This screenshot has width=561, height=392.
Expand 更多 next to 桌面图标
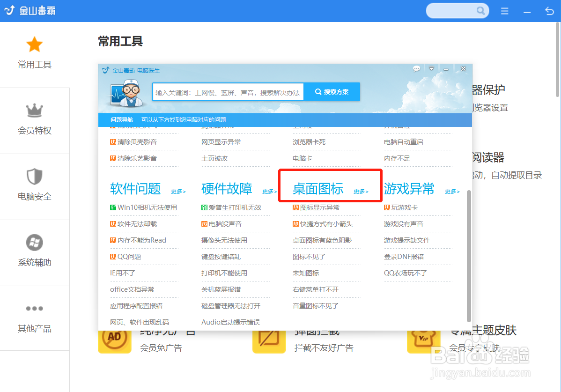pos(361,191)
